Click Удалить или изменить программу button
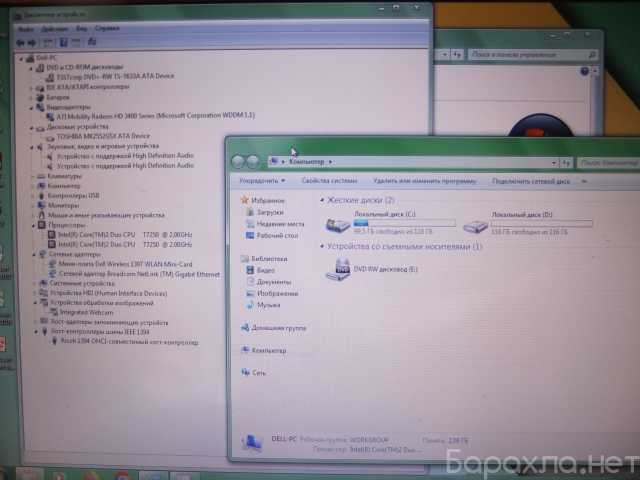Viewport: 640px width, 480px height. point(424,181)
